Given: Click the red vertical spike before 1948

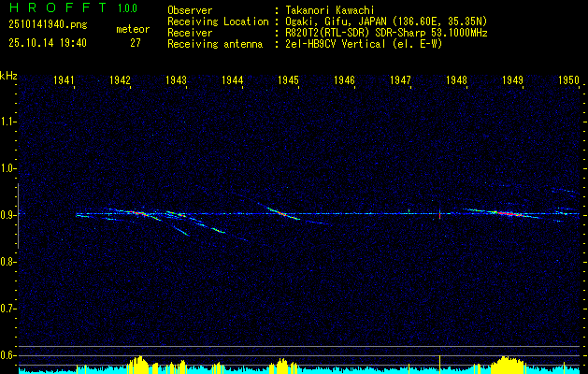Looking at the screenshot, I should (x=439, y=214).
